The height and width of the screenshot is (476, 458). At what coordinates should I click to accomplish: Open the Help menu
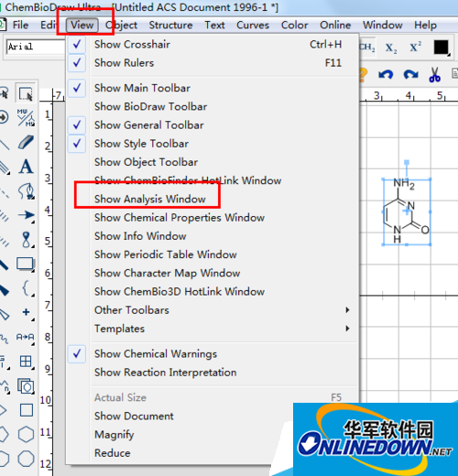pyautogui.click(x=425, y=25)
